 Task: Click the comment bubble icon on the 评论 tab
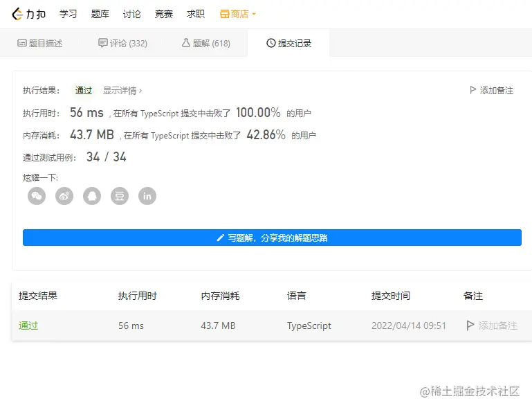[x=103, y=43]
